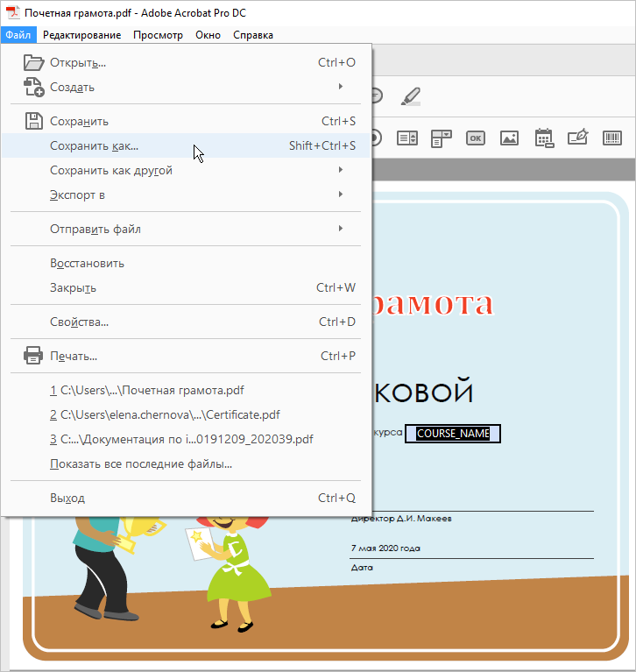
Task: Choose Сохранить как... menu entry
Action: pyautogui.click(x=185, y=145)
